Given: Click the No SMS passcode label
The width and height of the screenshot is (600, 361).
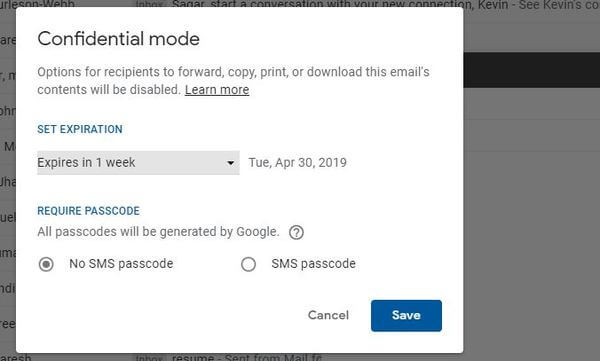Looking at the screenshot, I should point(121,264).
